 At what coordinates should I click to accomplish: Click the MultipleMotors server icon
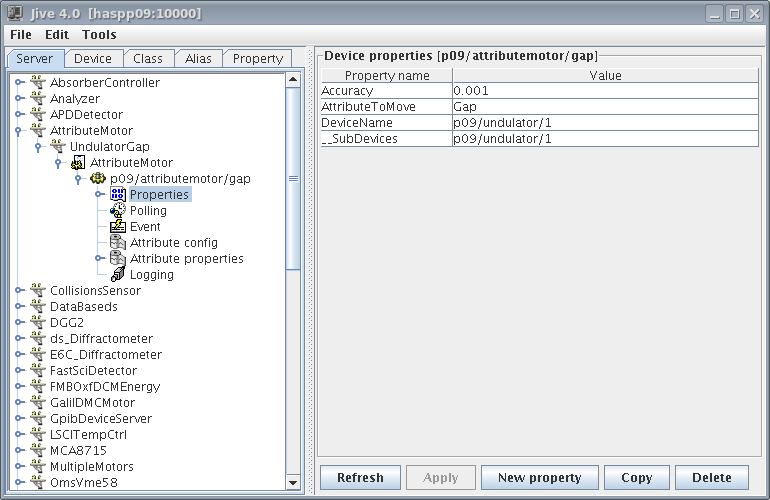[x=38, y=467]
